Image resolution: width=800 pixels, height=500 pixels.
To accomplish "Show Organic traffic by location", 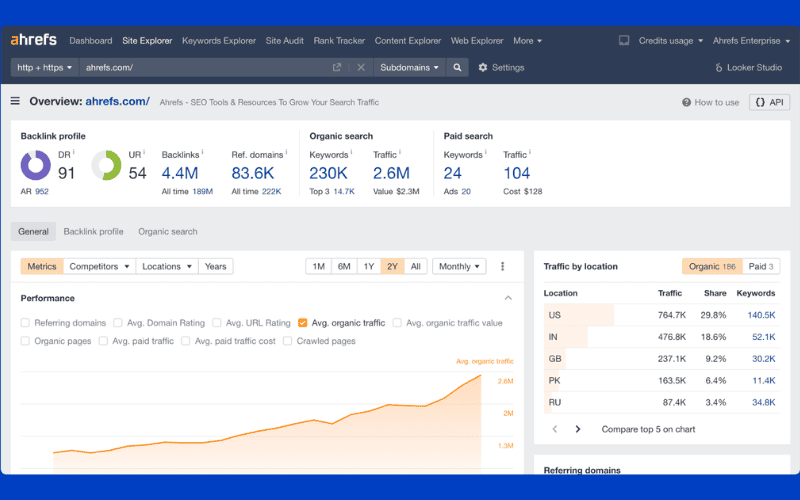I will (x=712, y=266).
